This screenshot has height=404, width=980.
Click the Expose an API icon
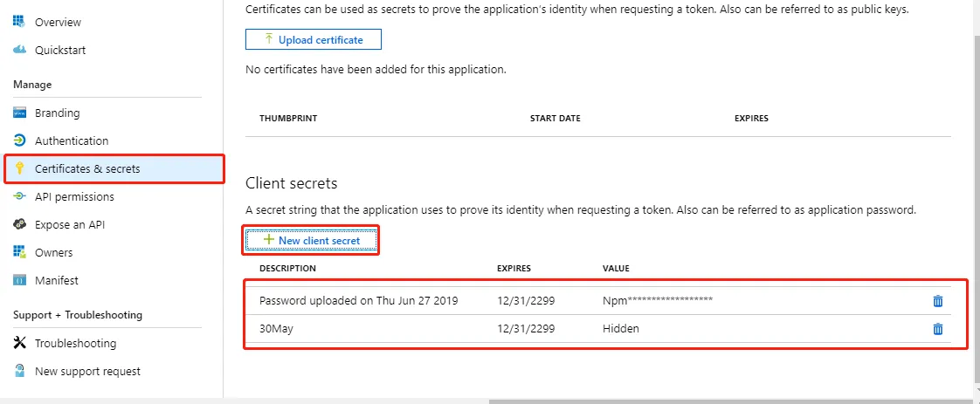(19, 224)
